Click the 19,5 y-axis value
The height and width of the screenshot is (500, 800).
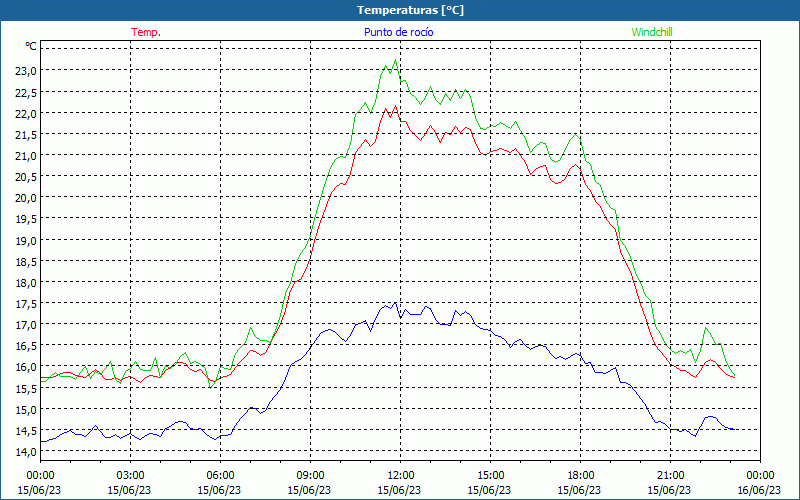[x=26, y=219]
